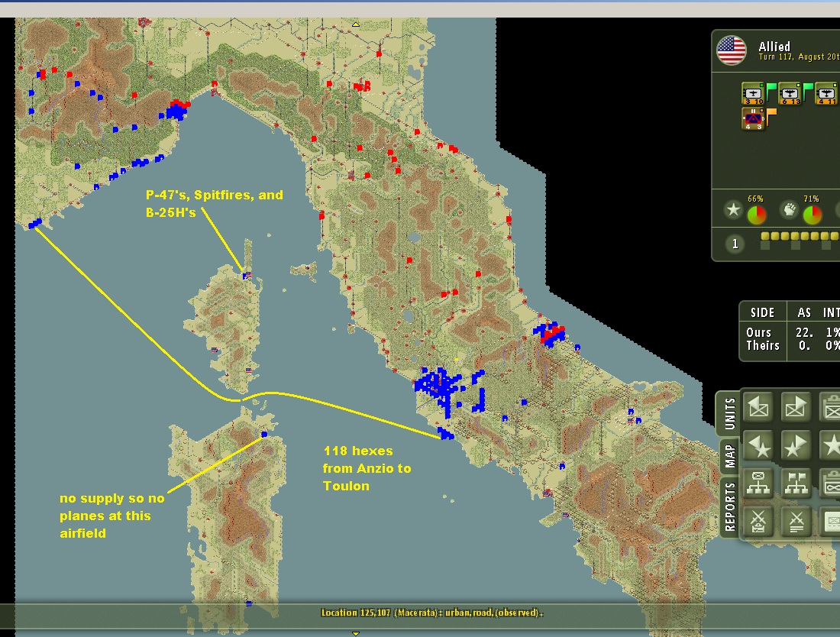Click the white star proficiency icon

(x=733, y=209)
